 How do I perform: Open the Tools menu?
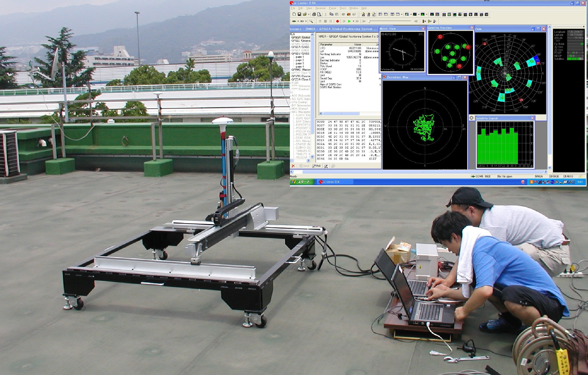pos(343,8)
